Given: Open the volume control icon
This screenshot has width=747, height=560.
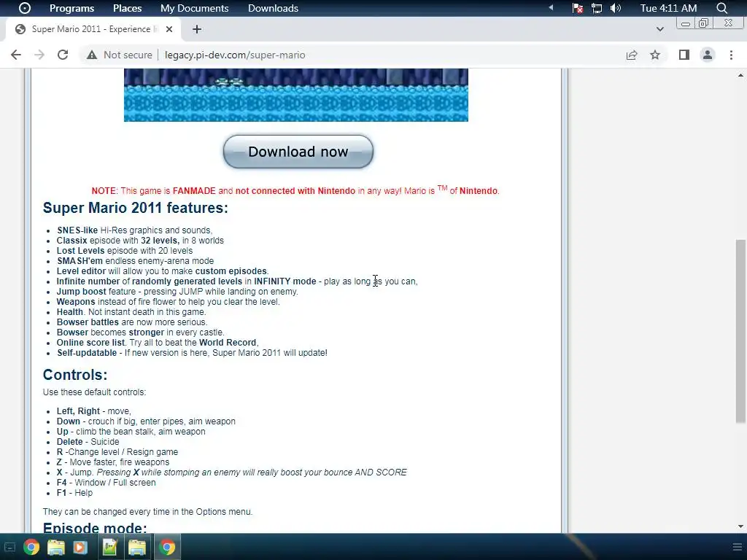Looking at the screenshot, I should 616,8.
